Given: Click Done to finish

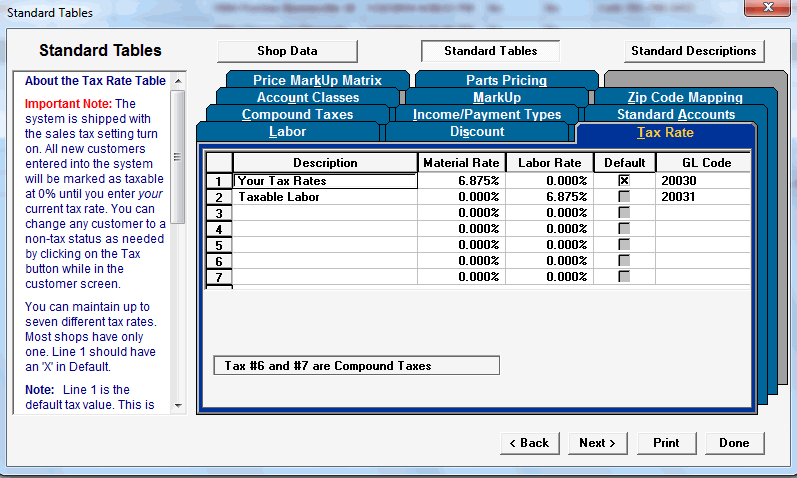Looking at the screenshot, I should click(x=734, y=443).
